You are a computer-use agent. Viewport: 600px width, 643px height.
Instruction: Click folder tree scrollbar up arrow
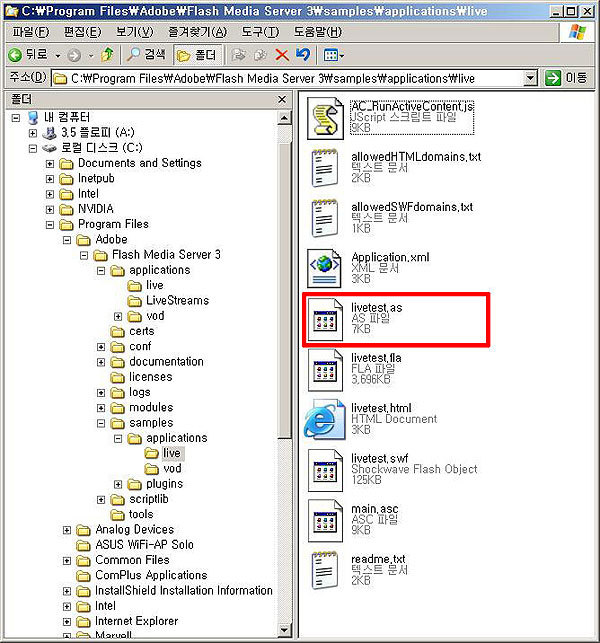point(284,118)
